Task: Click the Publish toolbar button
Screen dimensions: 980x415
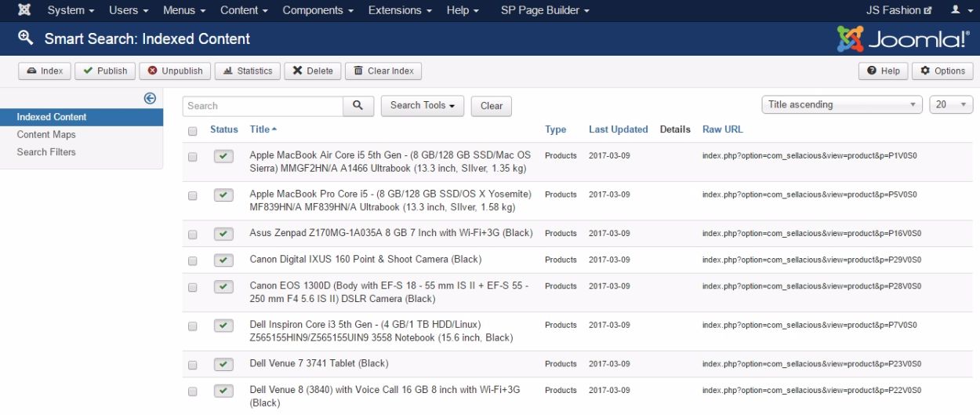Action: click(105, 71)
